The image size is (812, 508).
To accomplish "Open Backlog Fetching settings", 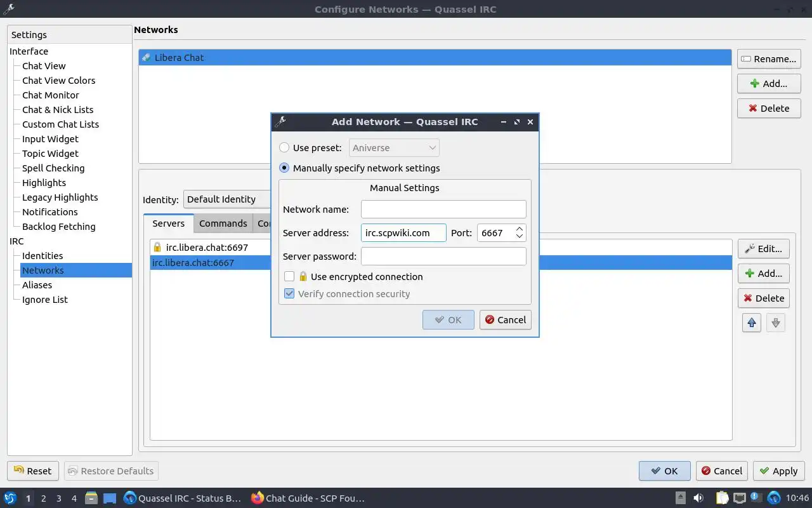I will [58, 227].
